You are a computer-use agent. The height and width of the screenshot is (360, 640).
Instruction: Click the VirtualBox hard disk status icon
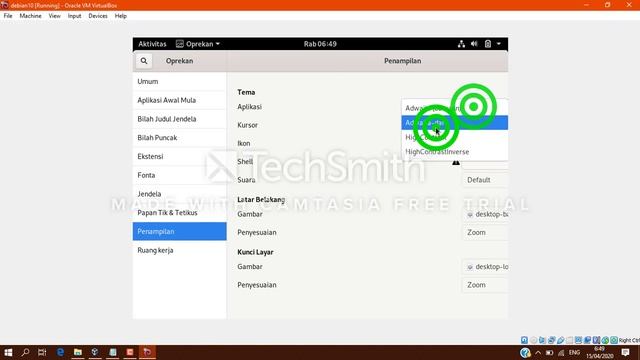[x=524, y=340]
